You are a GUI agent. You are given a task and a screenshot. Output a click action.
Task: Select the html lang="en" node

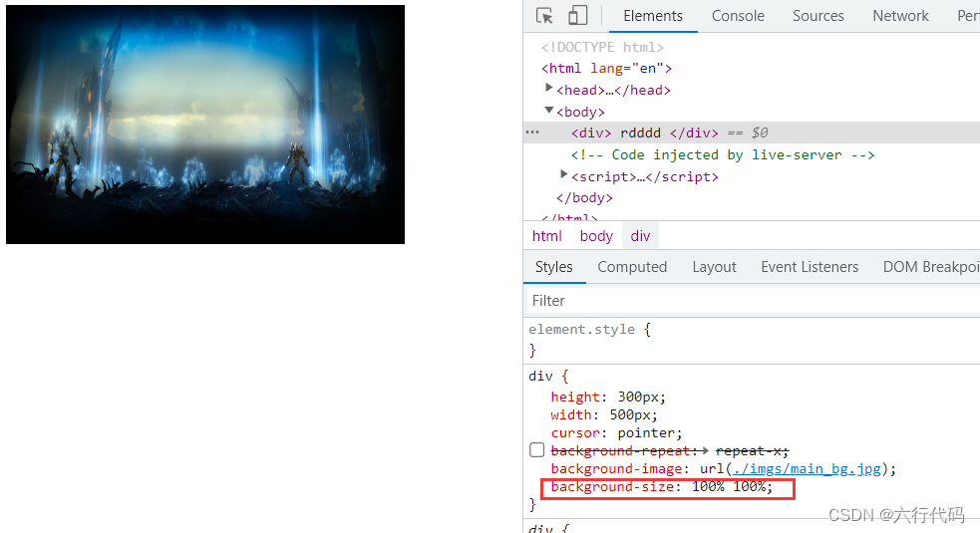(606, 68)
